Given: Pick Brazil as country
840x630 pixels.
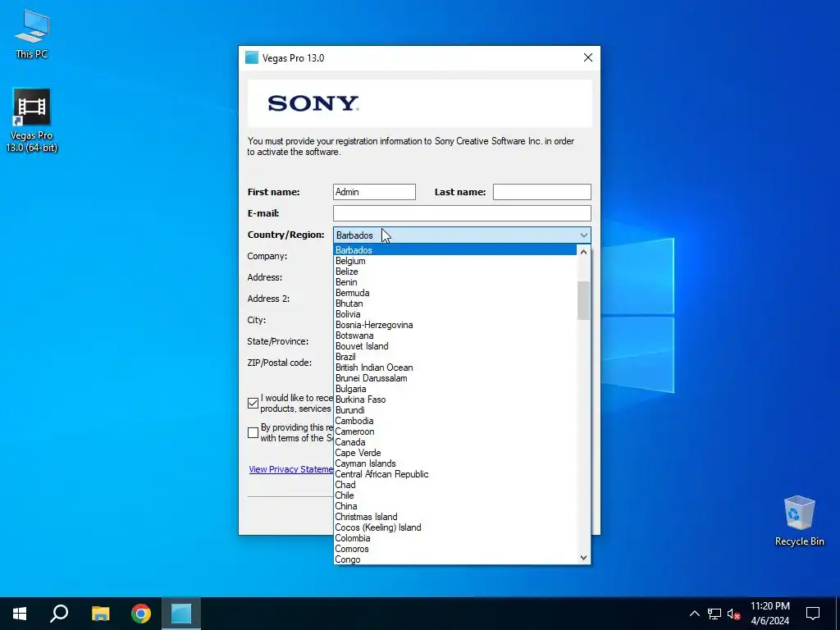Looking at the screenshot, I should [x=455, y=357].
